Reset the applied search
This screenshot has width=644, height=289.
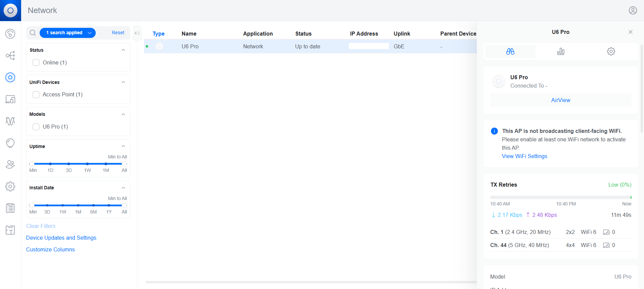tap(118, 33)
